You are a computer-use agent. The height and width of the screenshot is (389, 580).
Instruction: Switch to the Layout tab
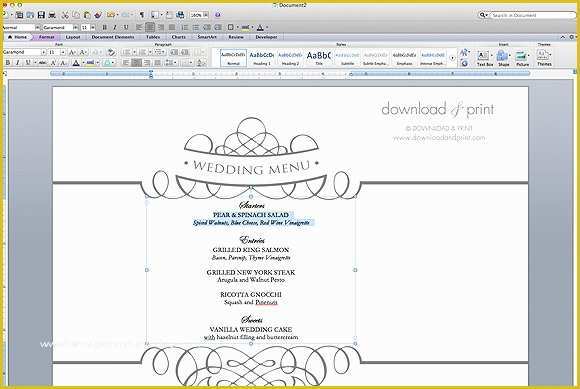tap(73, 37)
